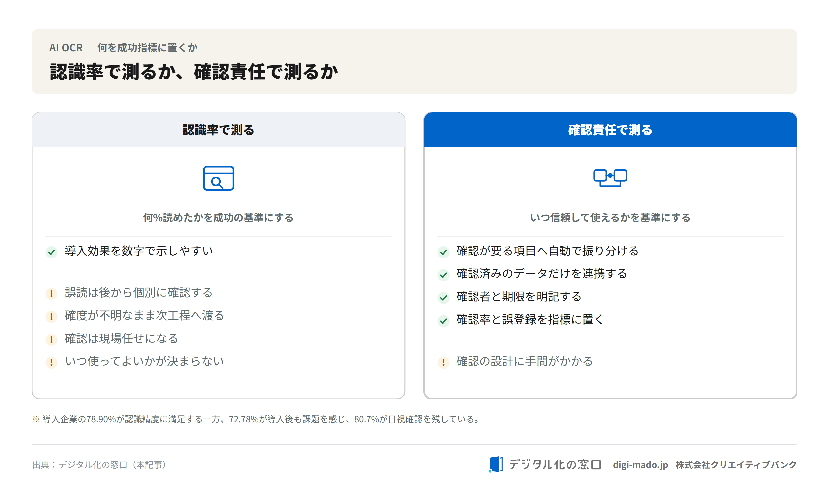Click いつ信頼して使えるかを基準にする description
829x504 pixels.
tap(610, 217)
